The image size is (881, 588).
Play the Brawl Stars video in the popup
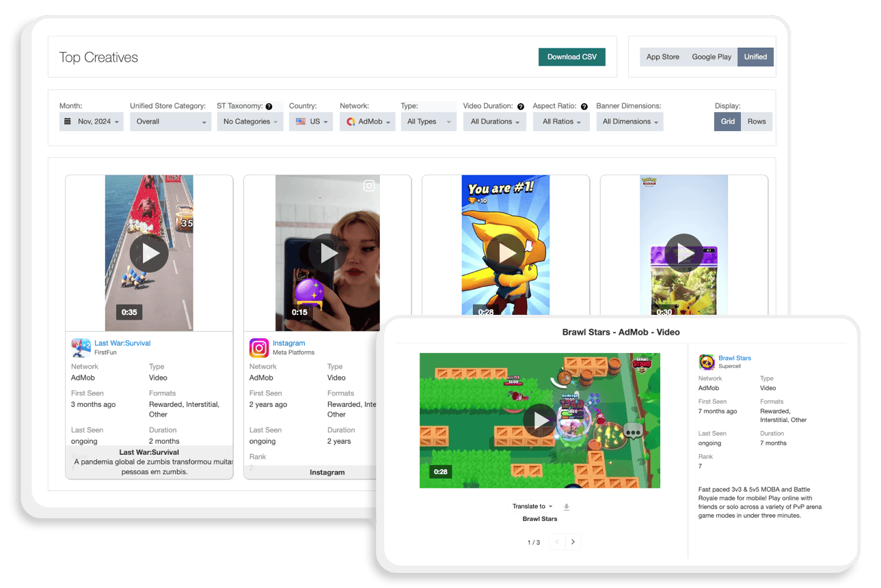coord(540,421)
